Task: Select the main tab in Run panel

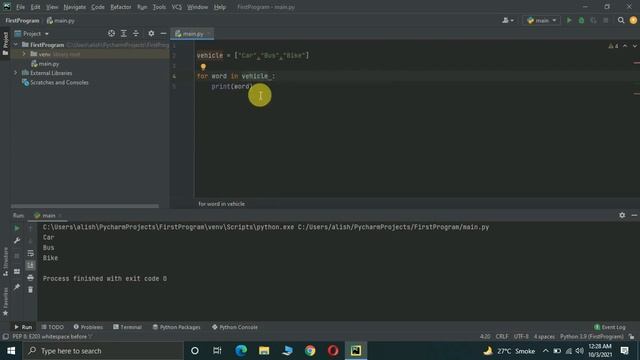Action: (x=48, y=216)
